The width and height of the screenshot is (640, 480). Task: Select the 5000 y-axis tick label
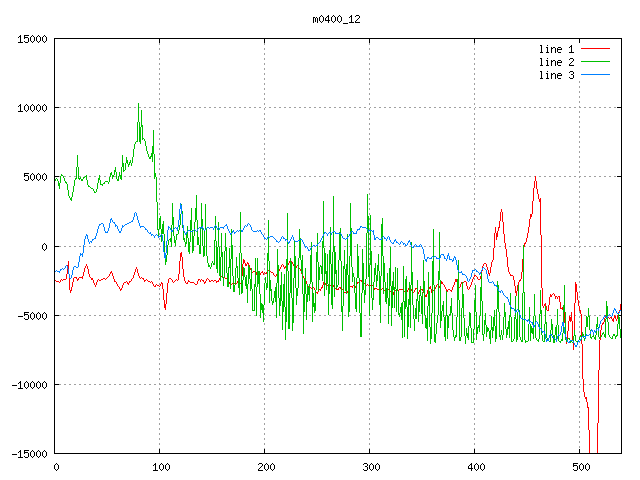[x=36, y=177]
